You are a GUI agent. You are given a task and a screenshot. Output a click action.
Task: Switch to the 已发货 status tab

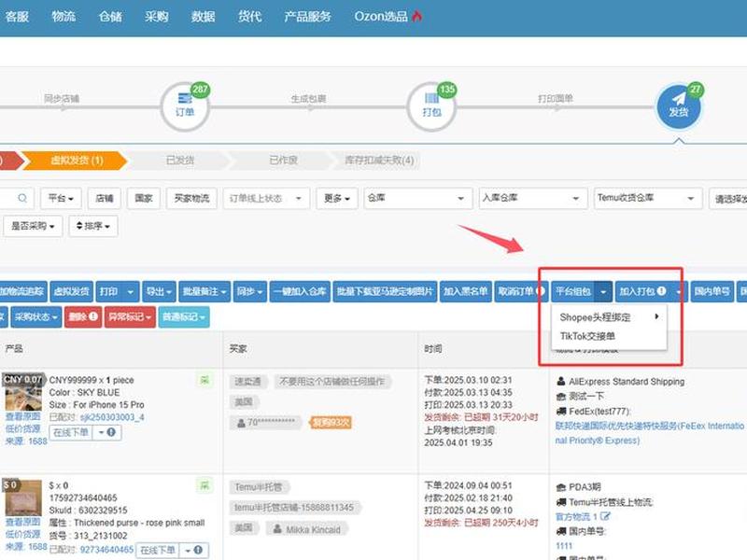click(x=179, y=160)
